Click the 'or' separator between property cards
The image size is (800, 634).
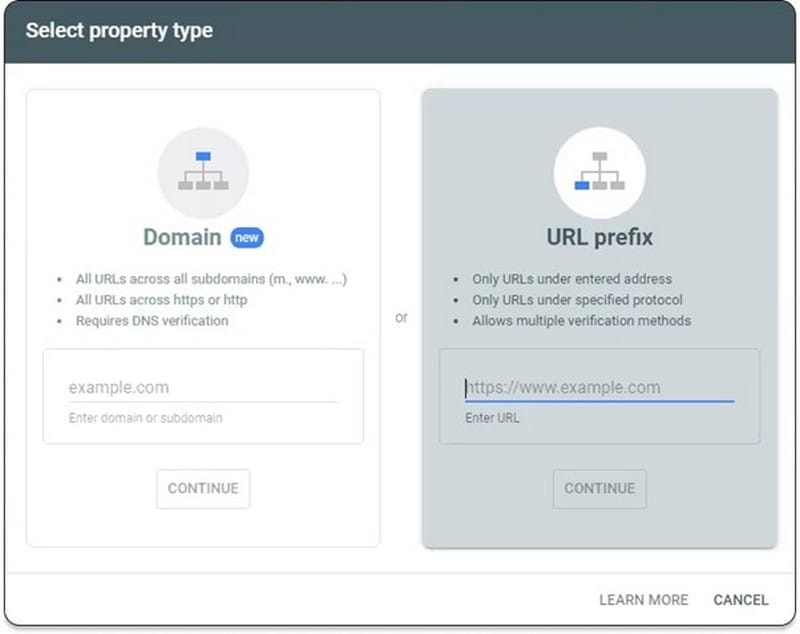click(401, 317)
